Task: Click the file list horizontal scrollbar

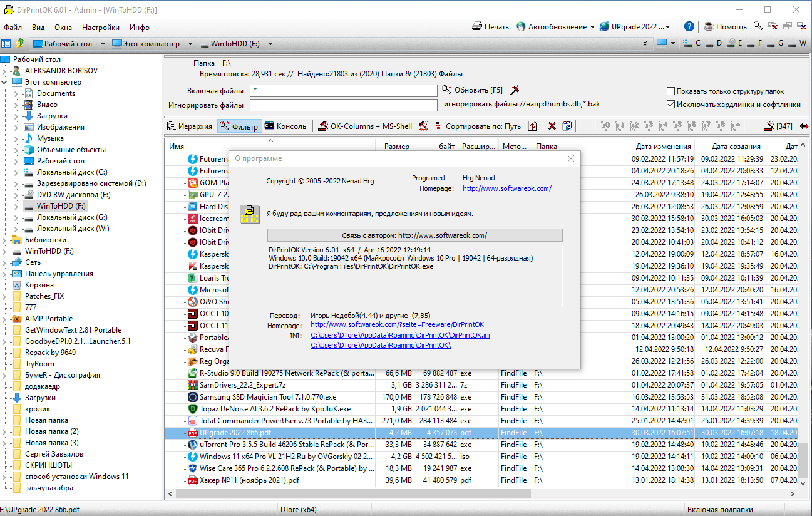Action: point(482,493)
